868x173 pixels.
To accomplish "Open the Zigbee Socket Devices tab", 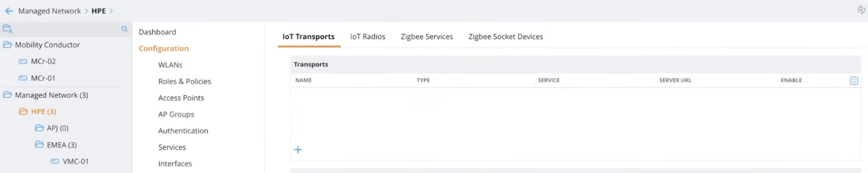I will [x=506, y=37].
